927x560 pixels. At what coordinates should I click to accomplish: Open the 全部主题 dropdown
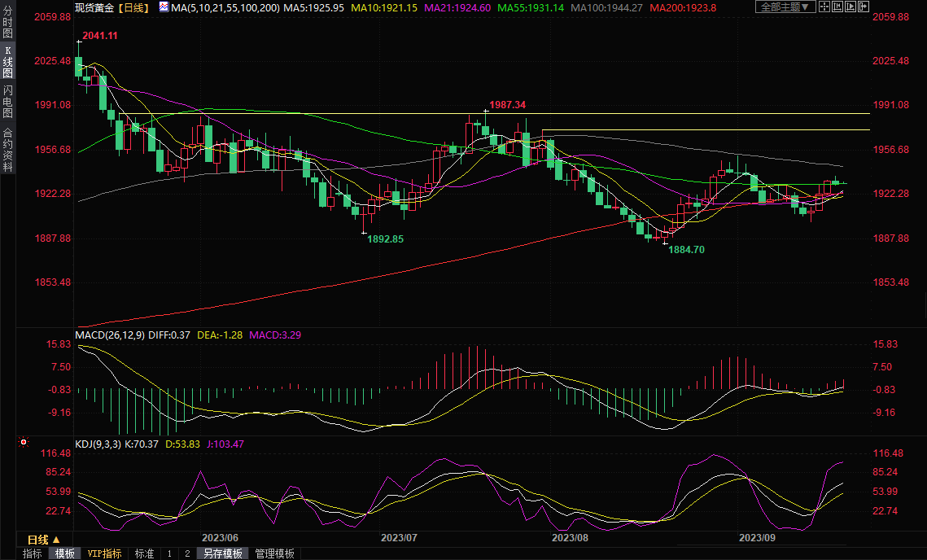(785, 7)
